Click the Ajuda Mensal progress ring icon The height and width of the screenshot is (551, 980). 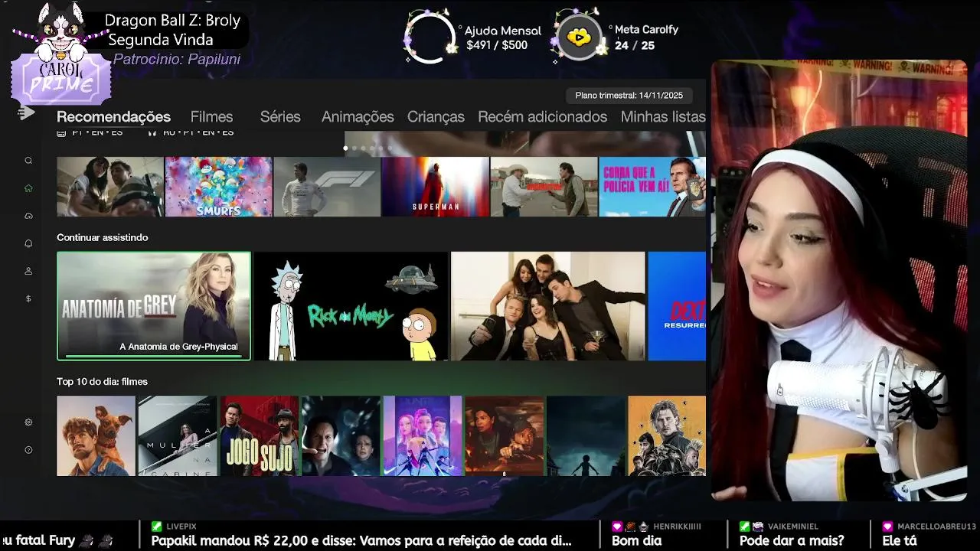point(430,37)
